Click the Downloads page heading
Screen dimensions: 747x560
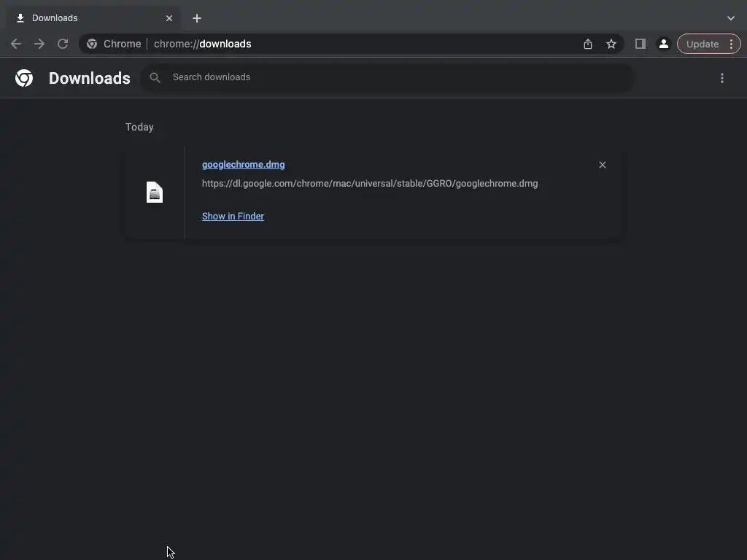click(90, 78)
